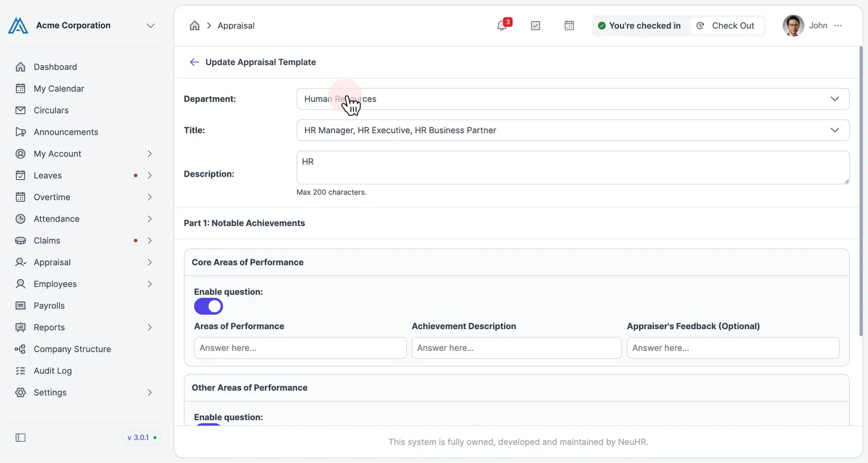Screen dimensions: 868x463
Task: Click the Leaves calendar-check icon
Action: (20, 175)
